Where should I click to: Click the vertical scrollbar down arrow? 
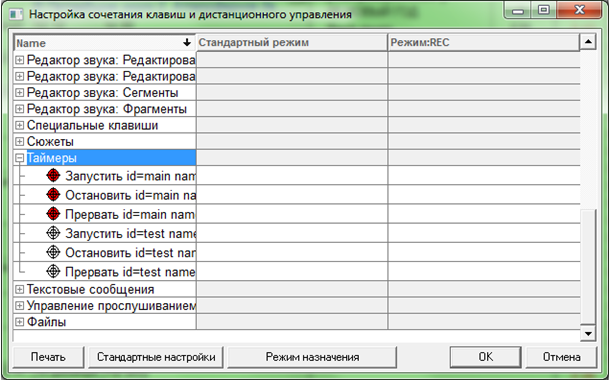tap(588, 334)
